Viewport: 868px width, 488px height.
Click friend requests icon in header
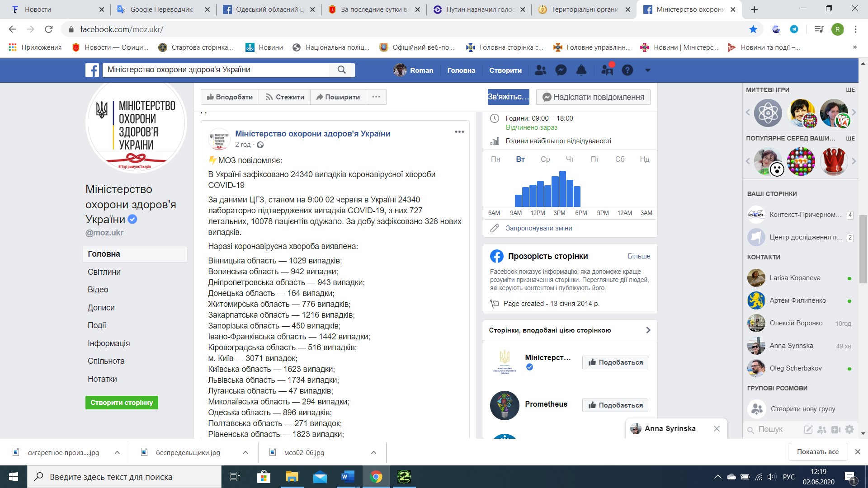coord(540,70)
